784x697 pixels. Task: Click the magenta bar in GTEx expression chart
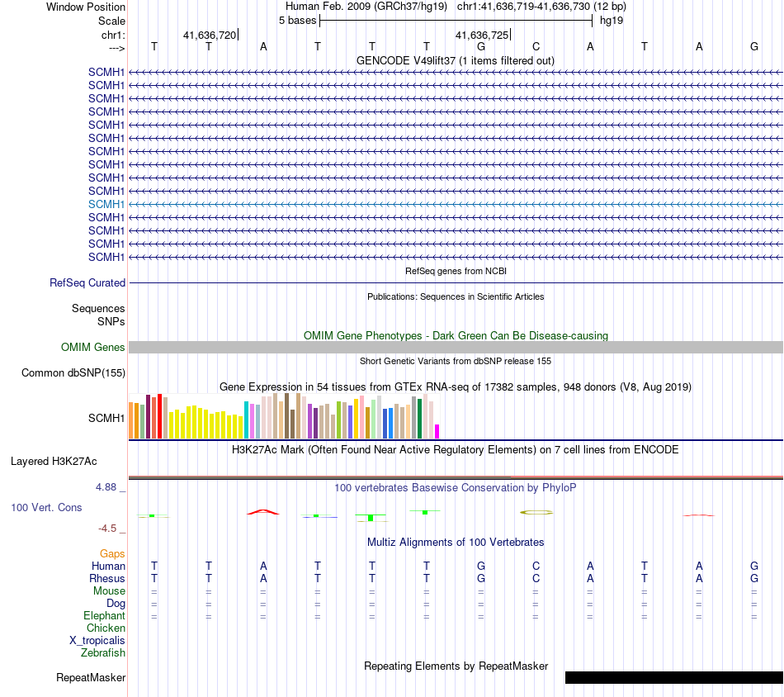(437, 431)
